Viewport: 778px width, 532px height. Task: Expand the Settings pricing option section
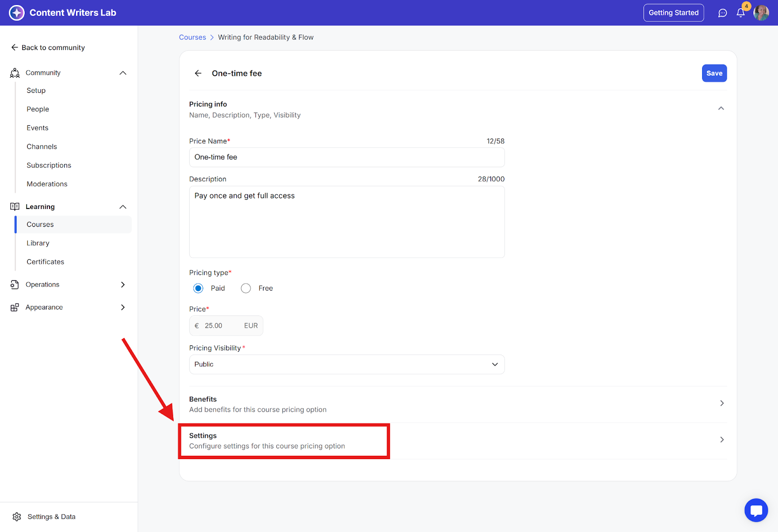(722, 440)
